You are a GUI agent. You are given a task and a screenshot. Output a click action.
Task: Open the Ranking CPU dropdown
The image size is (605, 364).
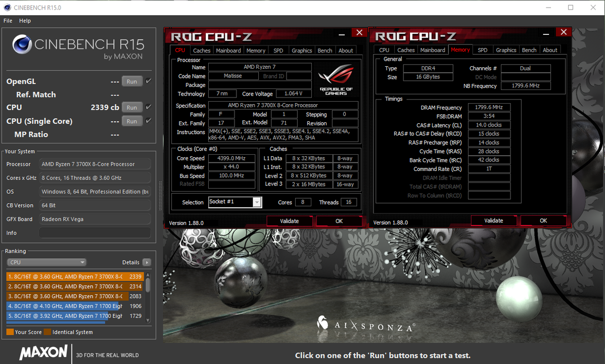pos(46,262)
